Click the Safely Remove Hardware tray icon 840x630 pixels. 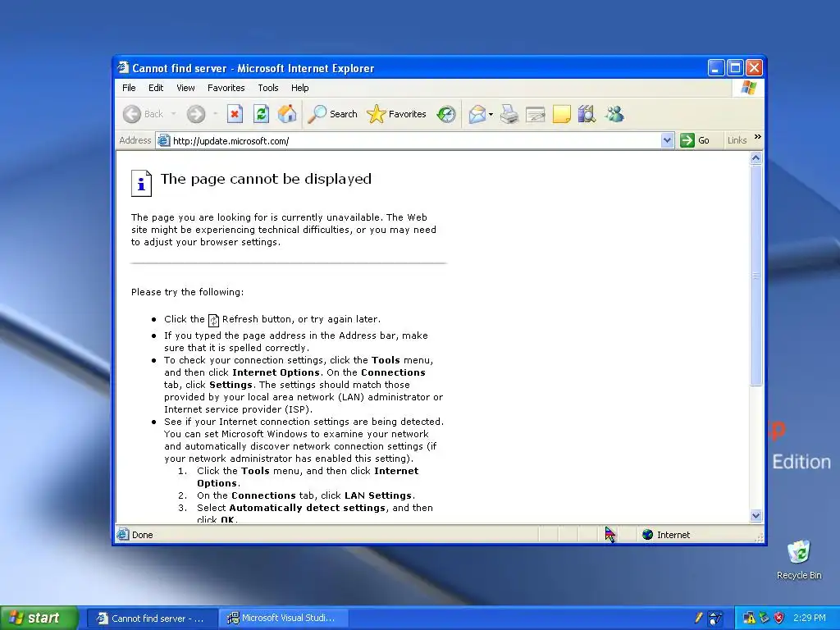click(x=765, y=619)
